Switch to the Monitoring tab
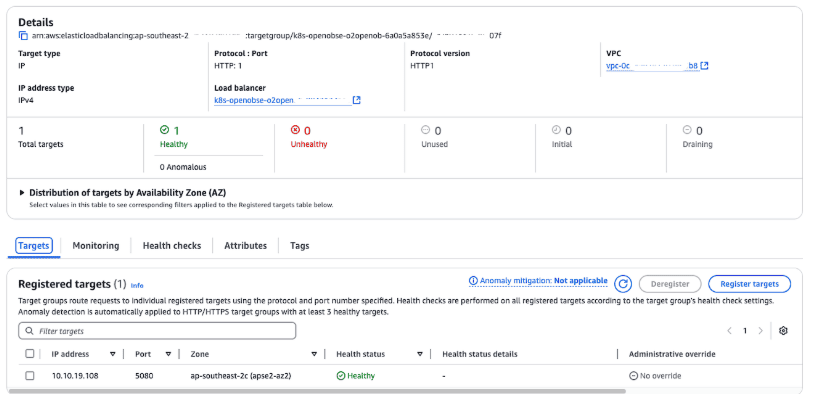 tap(95, 245)
